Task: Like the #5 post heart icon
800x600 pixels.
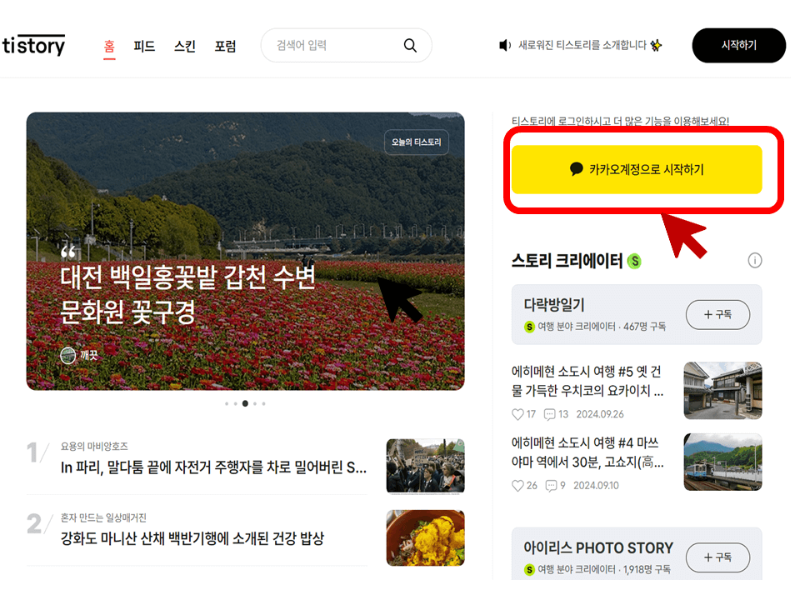Action: (517, 414)
